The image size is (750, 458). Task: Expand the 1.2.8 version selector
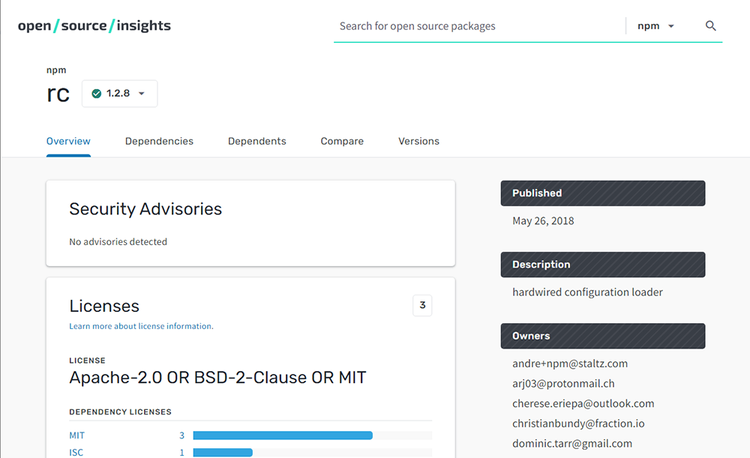120,93
